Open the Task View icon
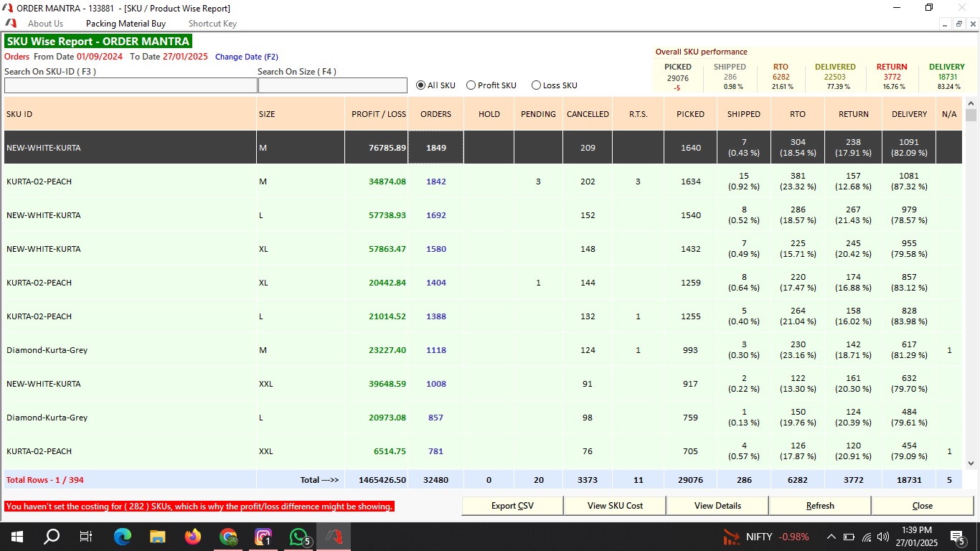This screenshot has height=551, width=980. pyautogui.click(x=86, y=536)
